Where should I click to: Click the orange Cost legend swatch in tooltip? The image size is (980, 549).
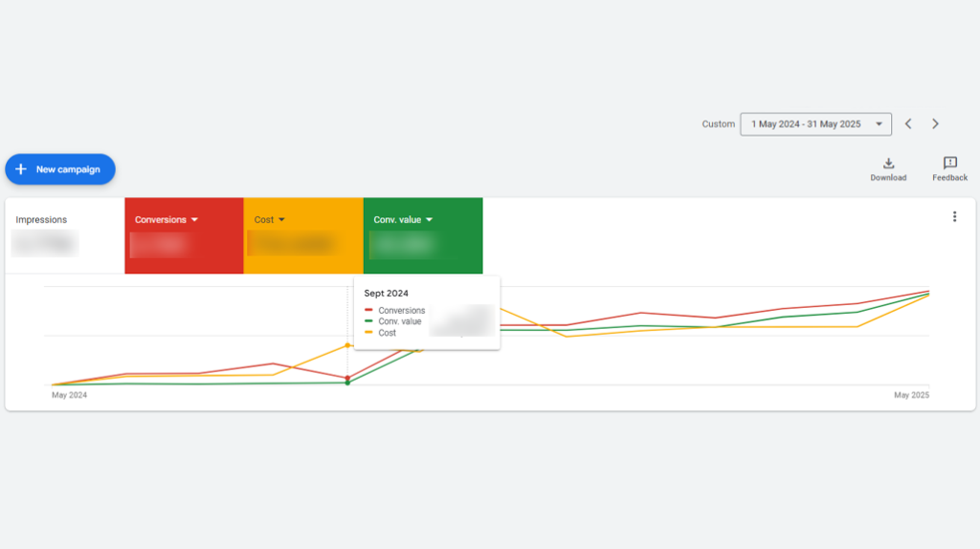[368, 333]
